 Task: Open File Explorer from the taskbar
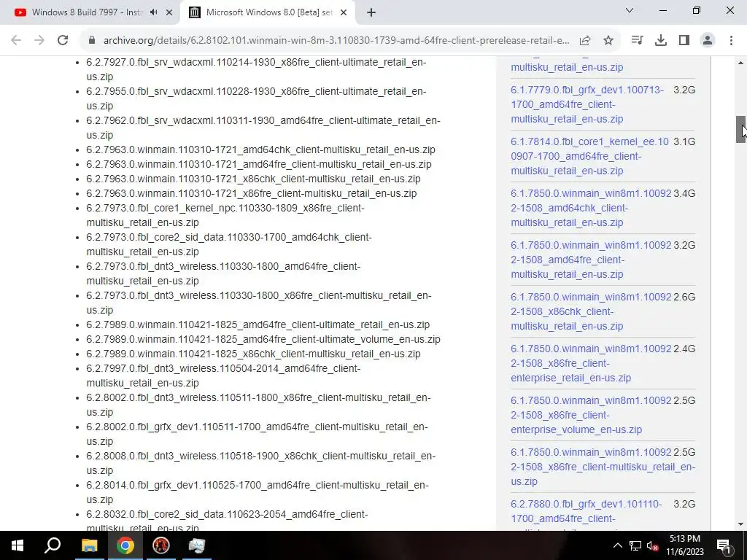89,545
